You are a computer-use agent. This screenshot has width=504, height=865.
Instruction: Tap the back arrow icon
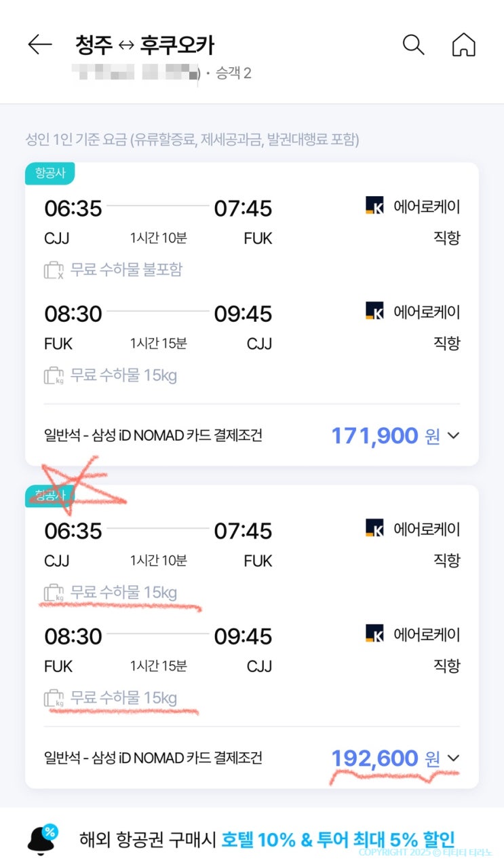[39, 45]
